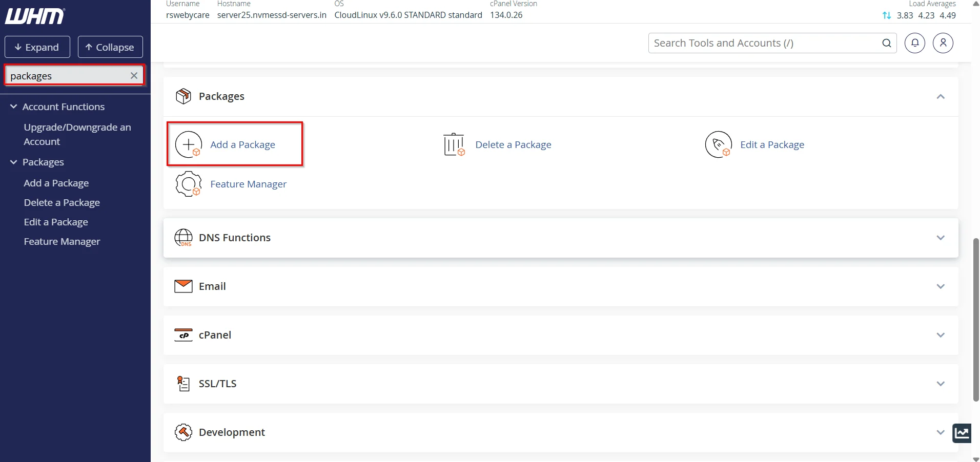
Task: Select Delete a Package in sidebar
Action: (62, 202)
